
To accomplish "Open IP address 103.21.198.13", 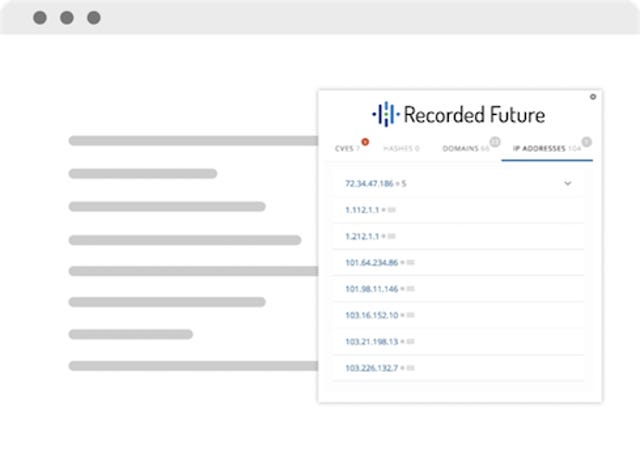I will click(371, 342).
